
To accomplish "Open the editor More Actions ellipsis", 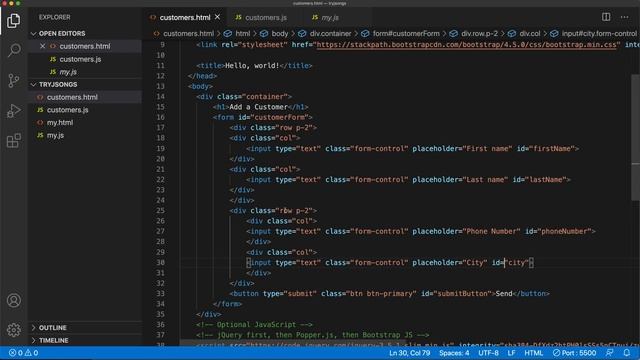I will (624, 17).
